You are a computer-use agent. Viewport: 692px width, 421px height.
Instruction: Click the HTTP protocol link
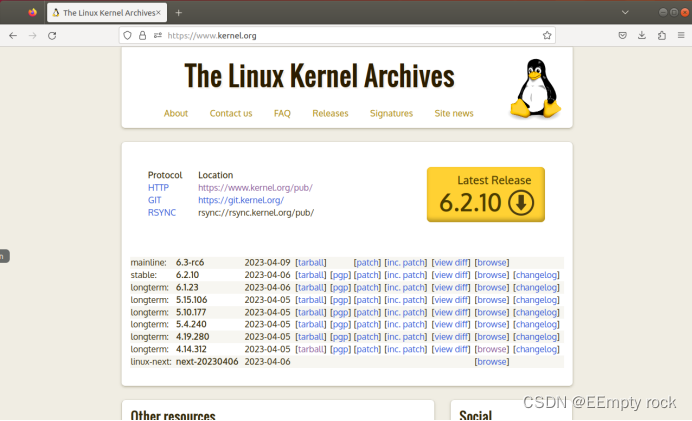point(158,188)
